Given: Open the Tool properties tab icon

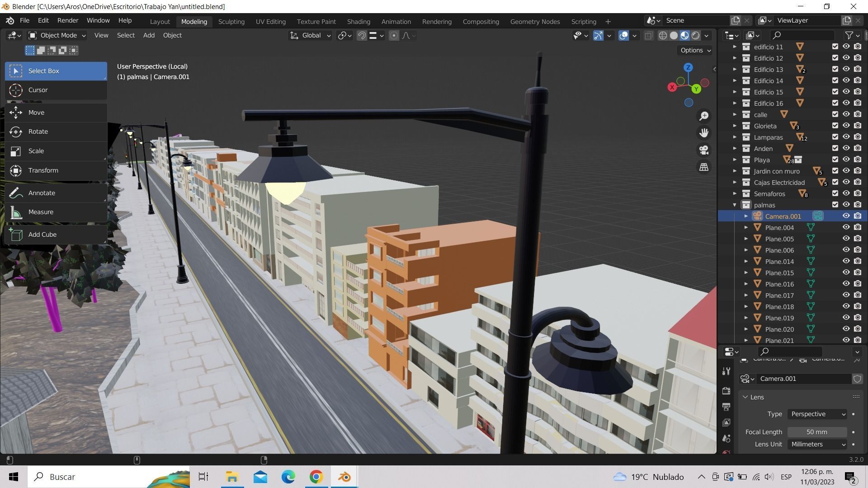Looking at the screenshot, I should pos(726,371).
